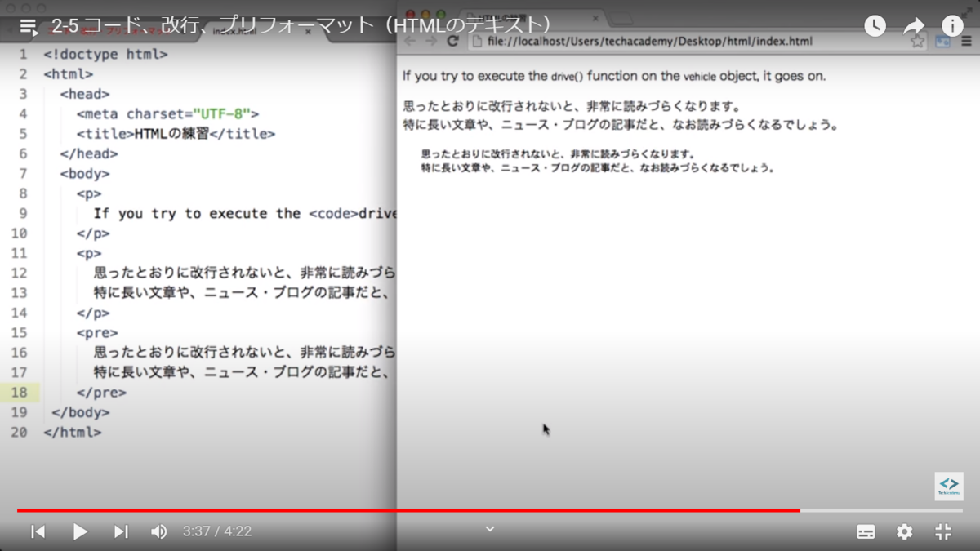Click the <body> tag on line 7

click(x=85, y=174)
